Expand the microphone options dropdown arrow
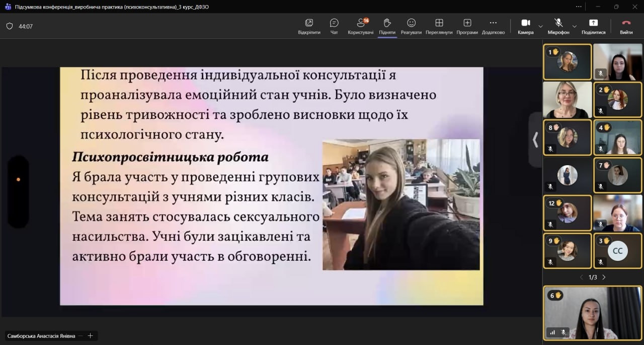The height and width of the screenshot is (345, 644). [x=574, y=26]
